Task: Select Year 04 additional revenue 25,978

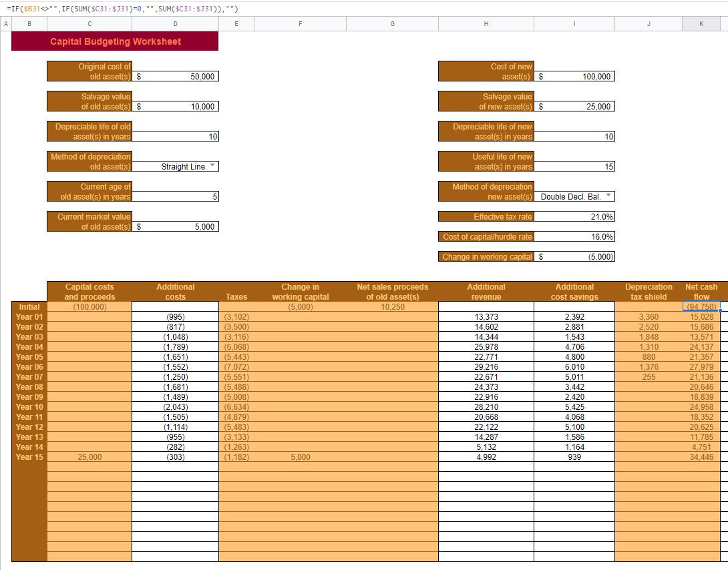Action: [486, 347]
